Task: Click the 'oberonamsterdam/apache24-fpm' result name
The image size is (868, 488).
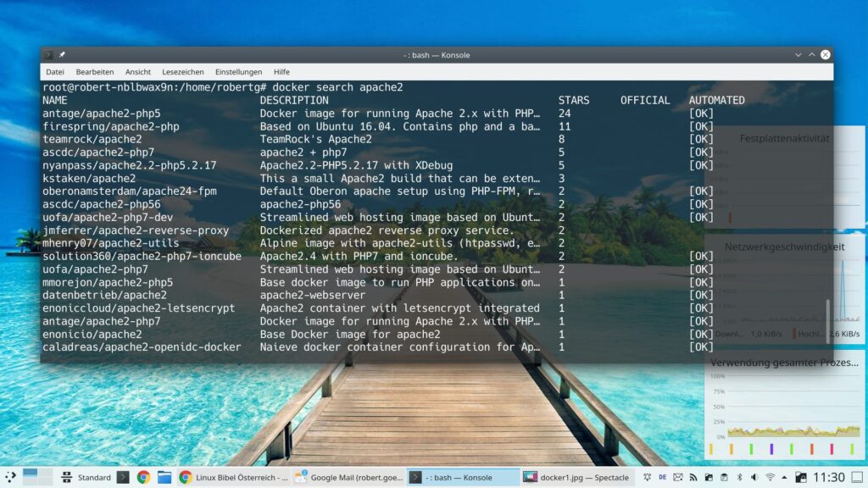Action: click(x=130, y=191)
